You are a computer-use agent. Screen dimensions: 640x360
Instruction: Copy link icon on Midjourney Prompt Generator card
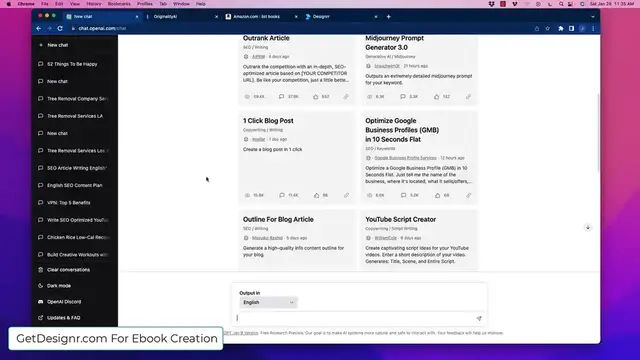click(x=469, y=97)
